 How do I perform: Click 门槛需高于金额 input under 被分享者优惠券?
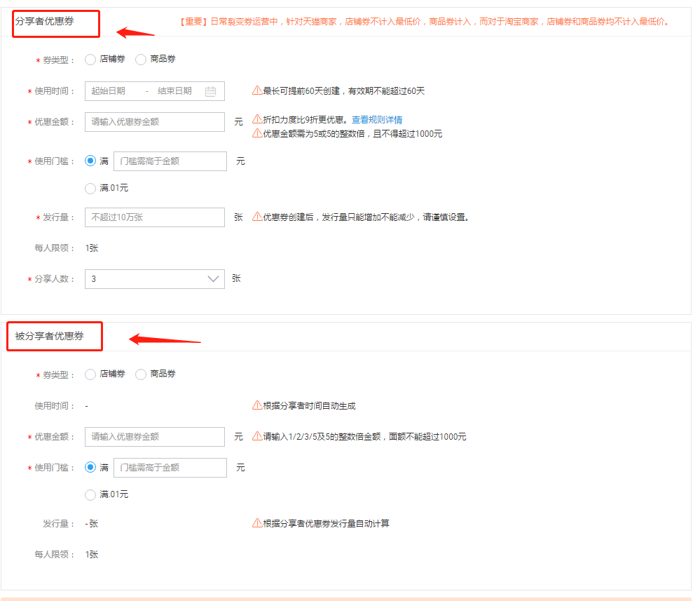pyautogui.click(x=170, y=468)
